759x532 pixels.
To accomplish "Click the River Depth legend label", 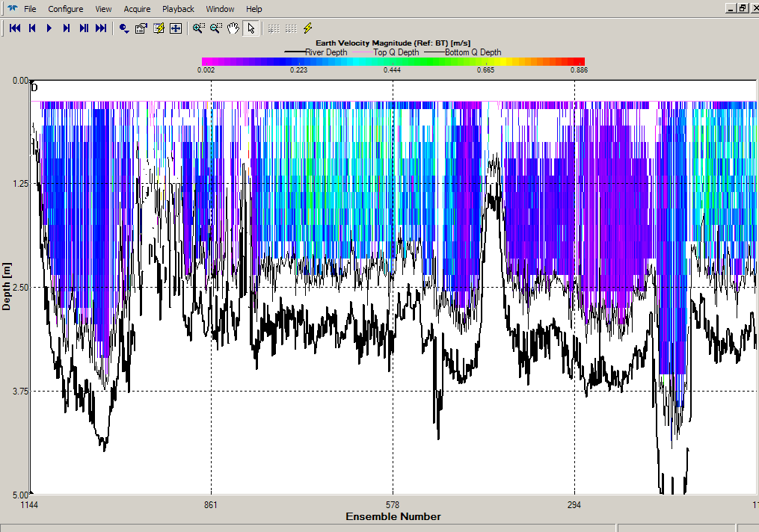I will pyautogui.click(x=326, y=52).
